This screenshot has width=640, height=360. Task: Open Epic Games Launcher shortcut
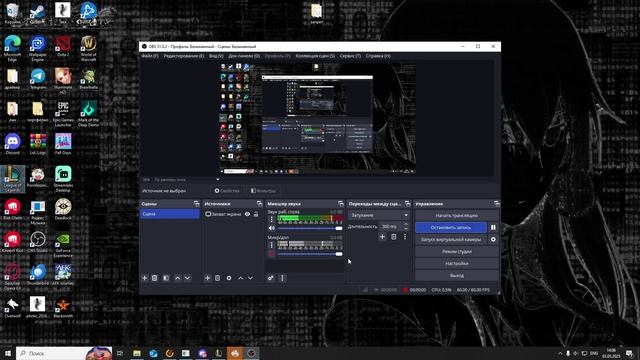click(63, 114)
